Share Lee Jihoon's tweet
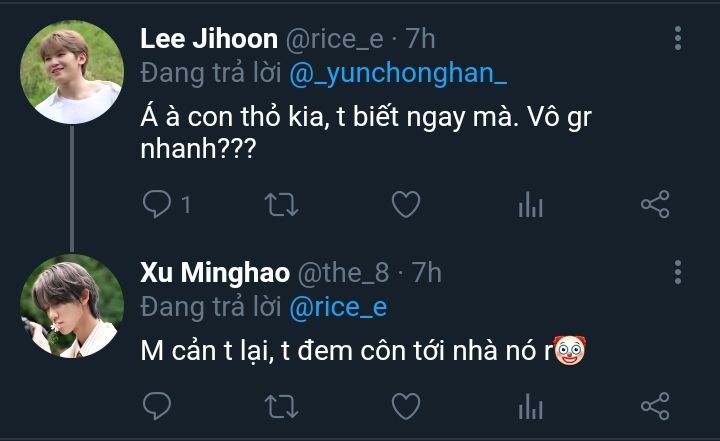Screen dimensions: 720x441 [x=654, y=205]
